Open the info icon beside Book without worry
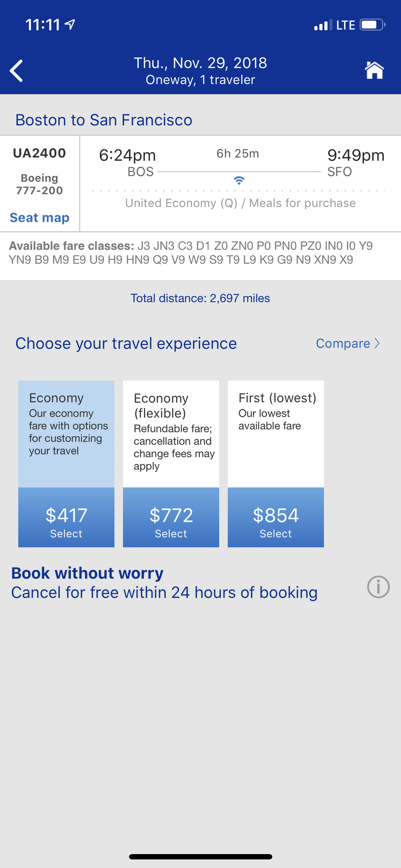Screen dimensions: 401x868 point(378,587)
